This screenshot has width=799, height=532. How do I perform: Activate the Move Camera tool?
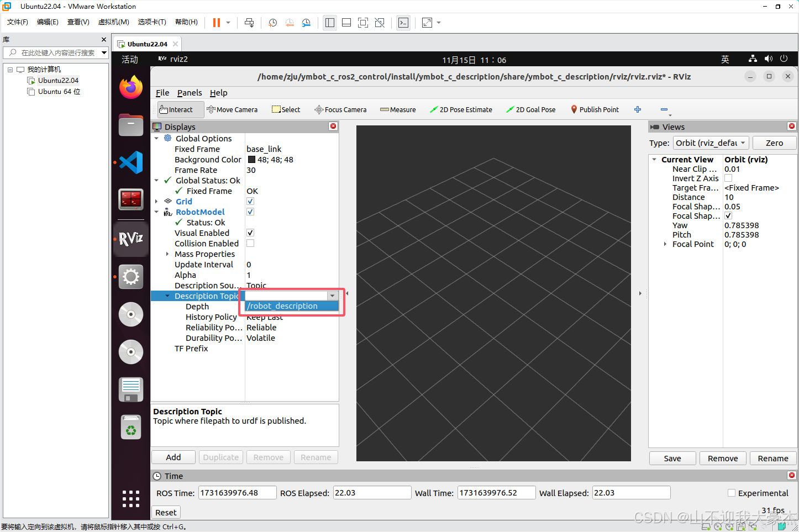[x=232, y=109]
